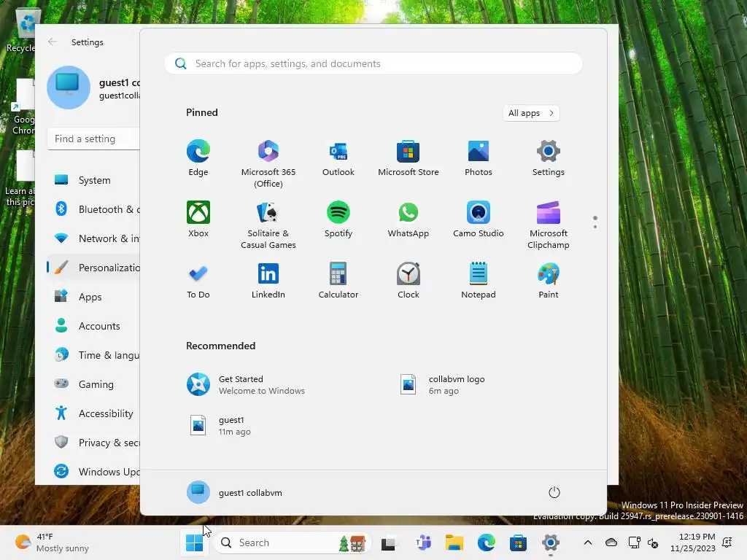Launch the Xbox app
Viewport: 747px width, 560px height.
point(198,219)
